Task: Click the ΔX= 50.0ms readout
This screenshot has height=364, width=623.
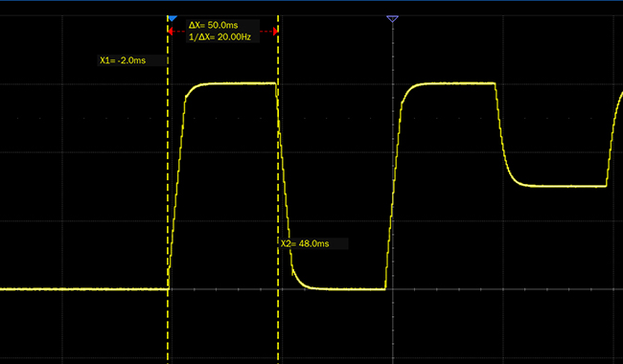Action: click(214, 25)
